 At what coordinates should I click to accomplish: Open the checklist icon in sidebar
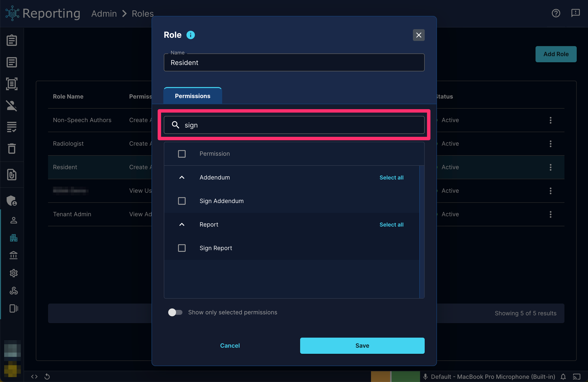[x=12, y=127]
